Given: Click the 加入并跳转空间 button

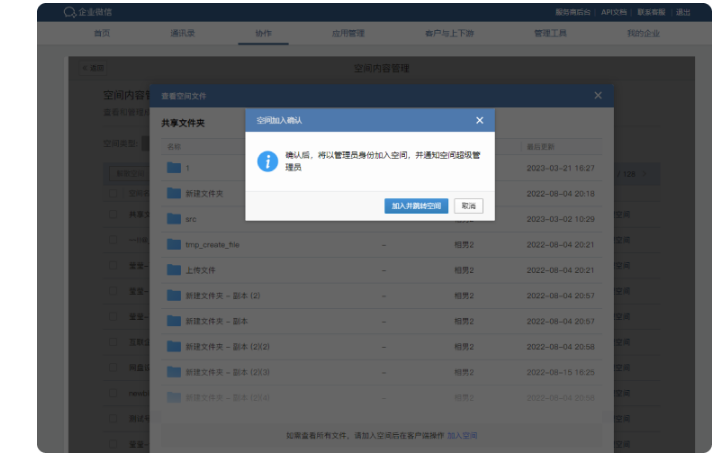Looking at the screenshot, I should coord(416,205).
